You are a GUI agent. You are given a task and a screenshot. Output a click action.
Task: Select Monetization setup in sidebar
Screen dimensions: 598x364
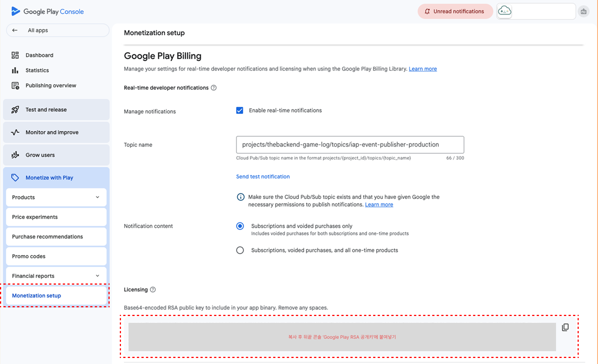pyautogui.click(x=56, y=296)
